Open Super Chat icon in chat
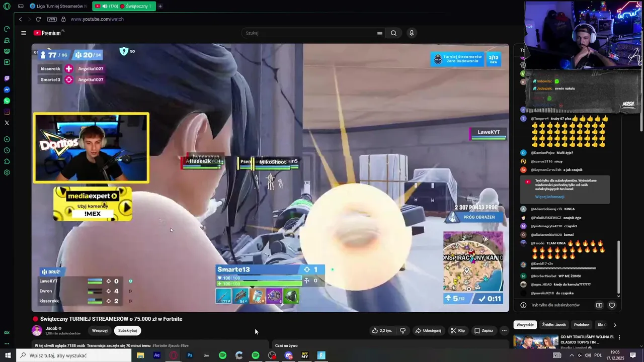 (x=599, y=305)
